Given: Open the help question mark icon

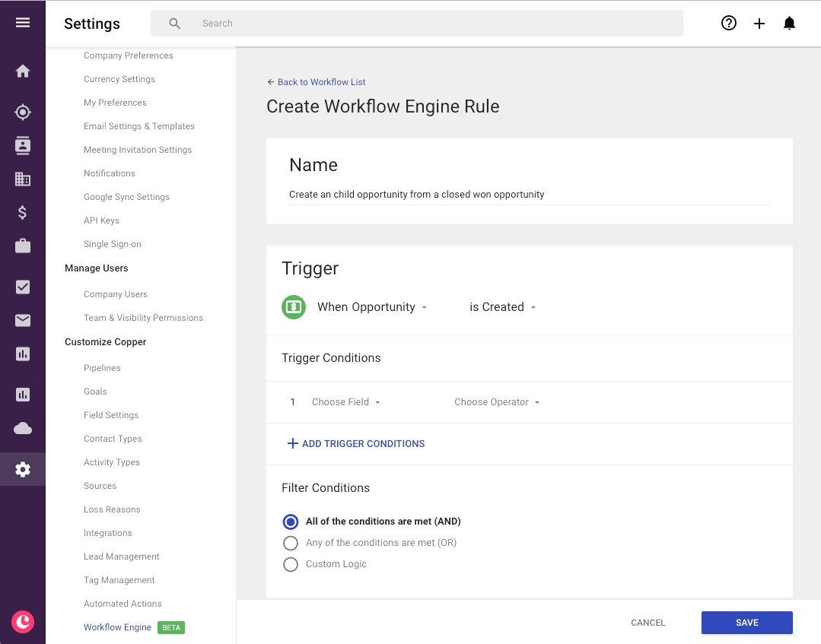Looking at the screenshot, I should click(x=728, y=23).
